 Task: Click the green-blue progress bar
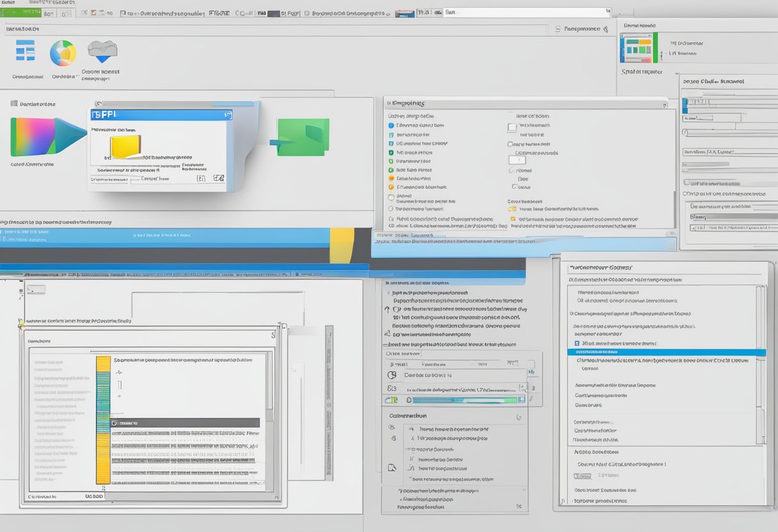coord(464,400)
